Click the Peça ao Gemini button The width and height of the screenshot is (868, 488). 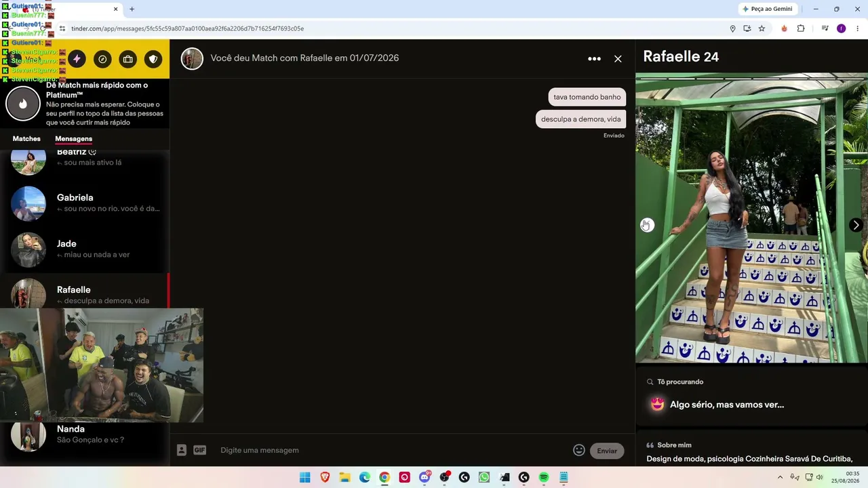(x=768, y=9)
